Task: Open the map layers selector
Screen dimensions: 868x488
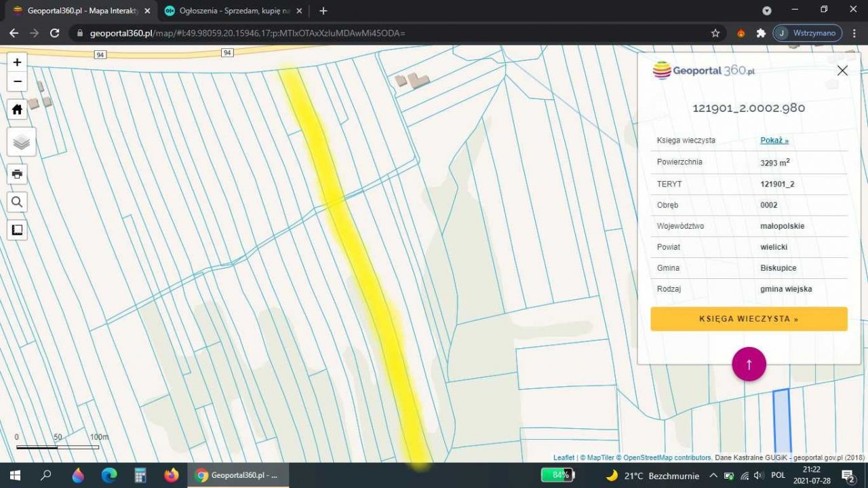Action: click(x=21, y=143)
